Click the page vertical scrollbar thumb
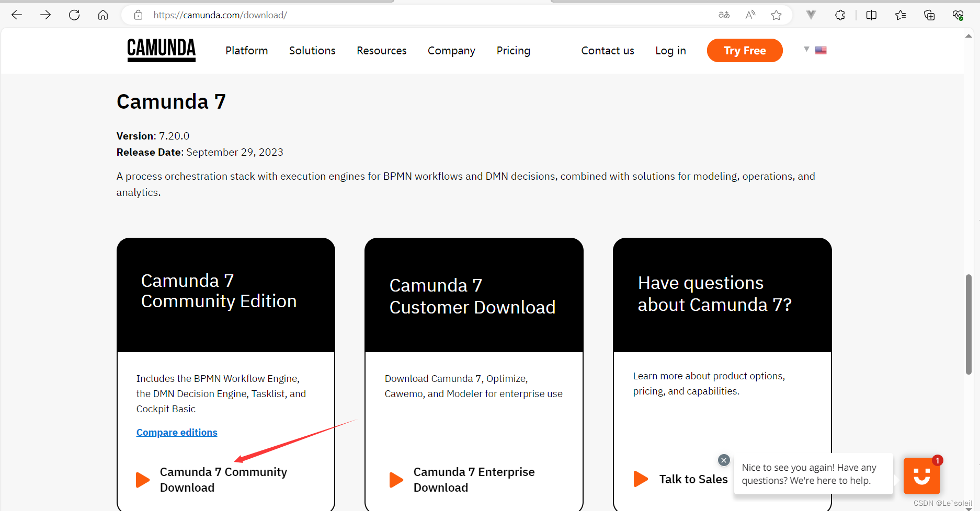980x511 pixels. (x=968, y=324)
